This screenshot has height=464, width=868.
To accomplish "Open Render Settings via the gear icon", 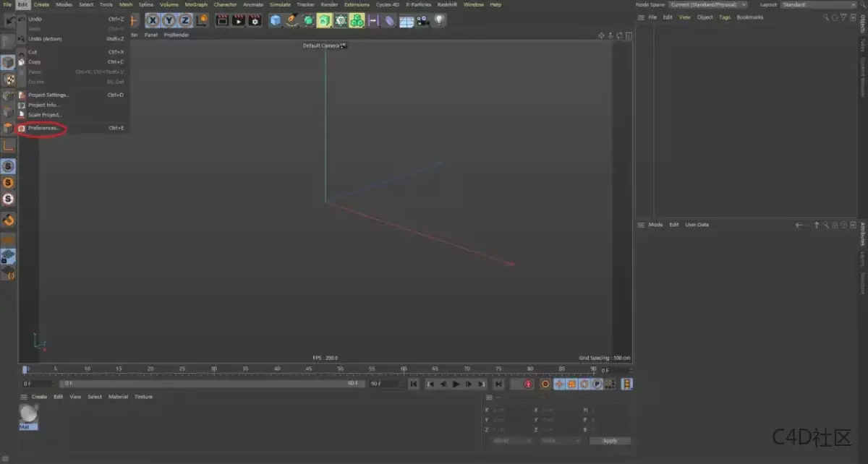I will [255, 20].
